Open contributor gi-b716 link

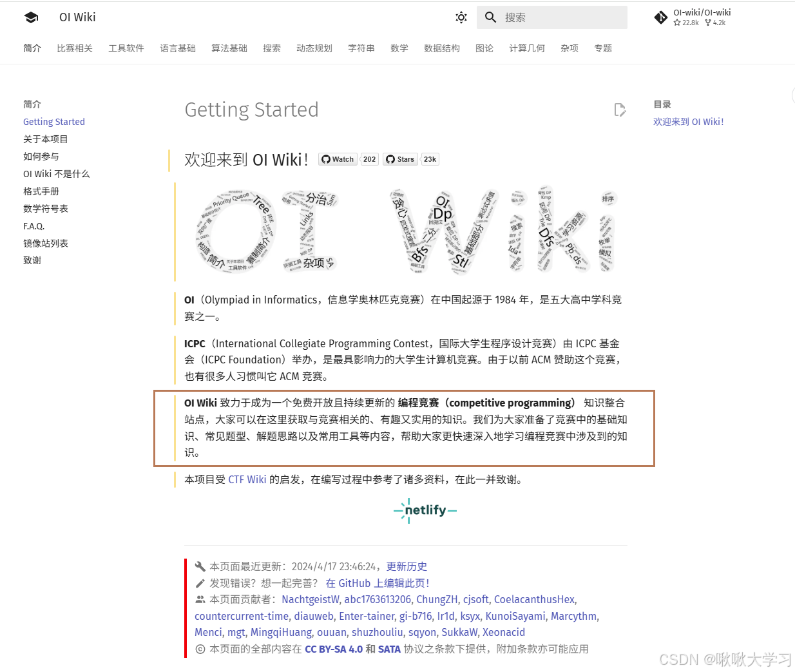point(416,616)
